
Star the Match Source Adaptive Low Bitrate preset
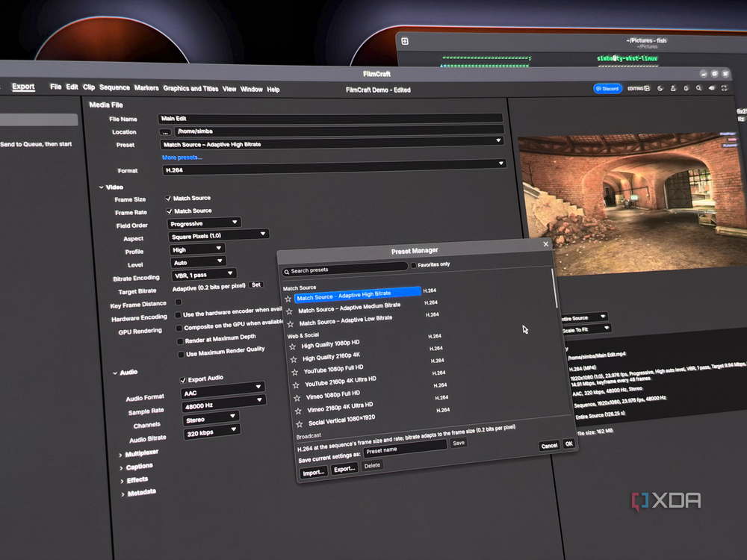coord(291,324)
